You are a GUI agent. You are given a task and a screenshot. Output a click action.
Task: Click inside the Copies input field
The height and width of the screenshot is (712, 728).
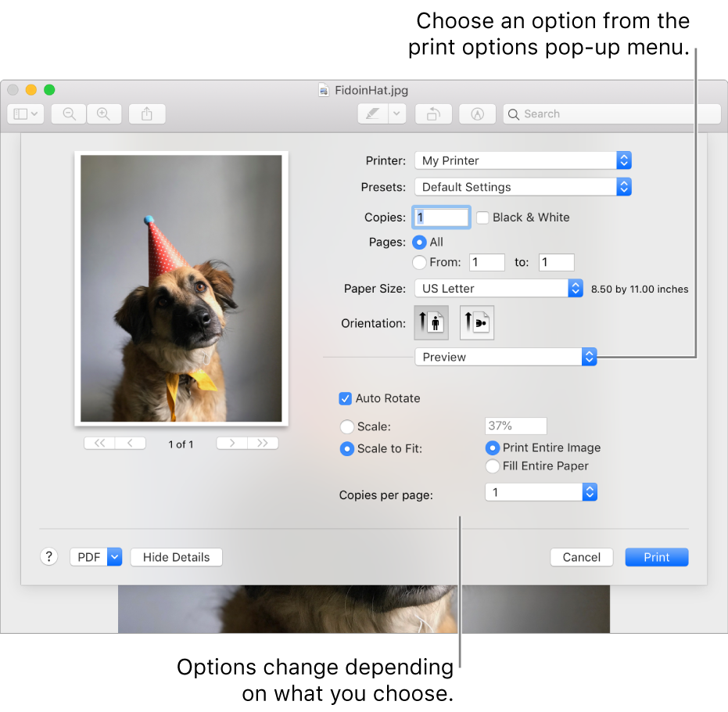(x=440, y=218)
